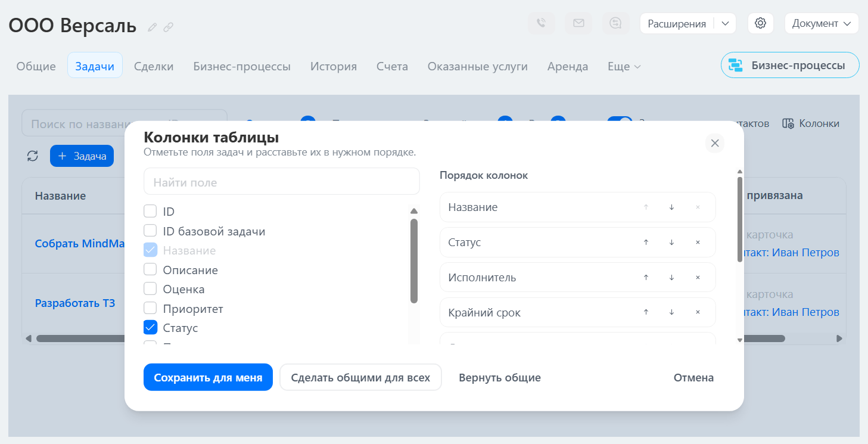The width and height of the screenshot is (868, 444).
Task: Uncheck the Статус checkbox
Action: [x=150, y=328]
